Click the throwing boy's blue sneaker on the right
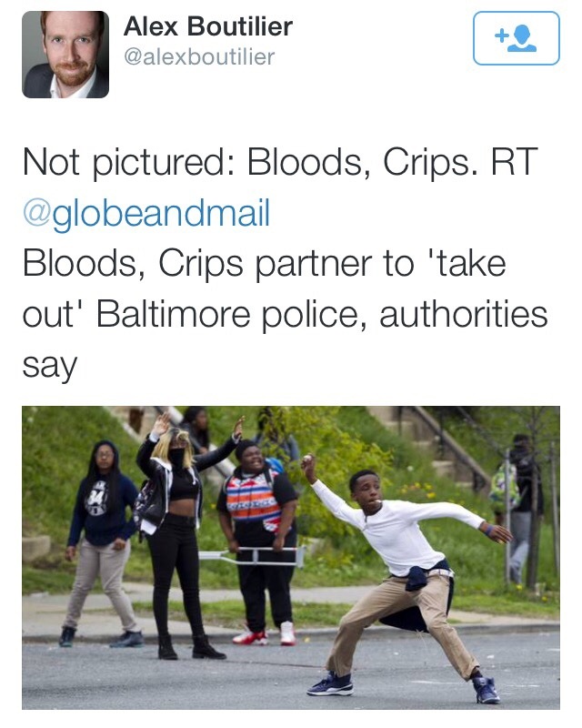Viewport: 582px width, 728px height. (x=486, y=690)
